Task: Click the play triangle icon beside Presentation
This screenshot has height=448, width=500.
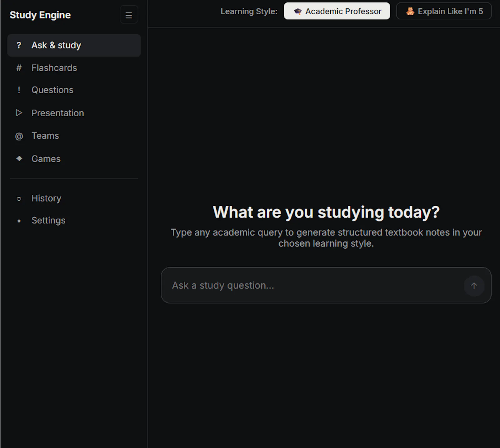Action: (19, 113)
